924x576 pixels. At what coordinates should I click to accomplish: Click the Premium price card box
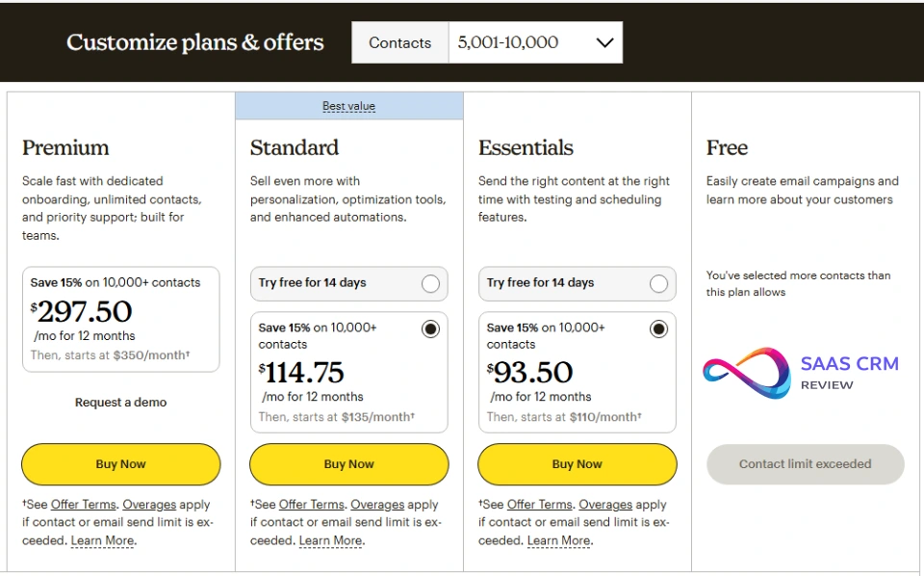coord(120,320)
